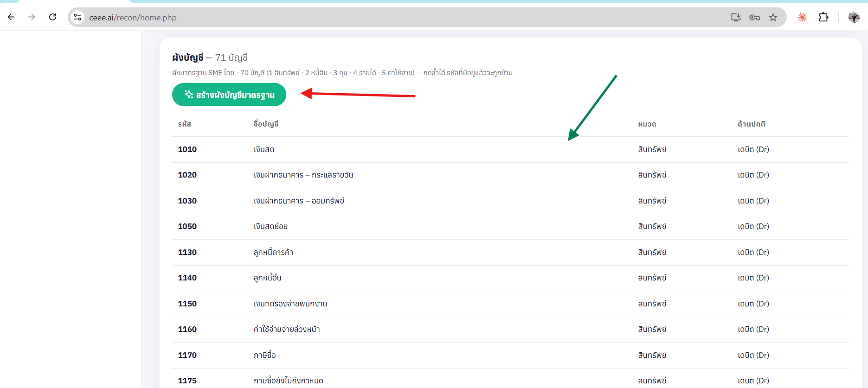Click the ด้านปกติ column header
Image resolution: width=868 pixels, height=388 pixels.
752,124
